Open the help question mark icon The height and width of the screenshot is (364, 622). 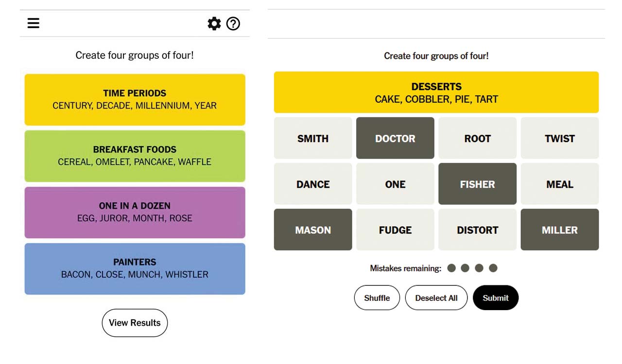[233, 23]
